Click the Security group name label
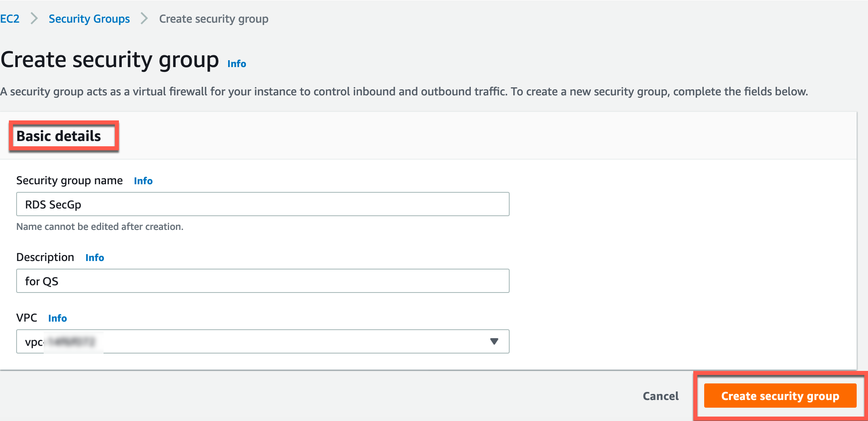The height and width of the screenshot is (421, 868). 69,181
